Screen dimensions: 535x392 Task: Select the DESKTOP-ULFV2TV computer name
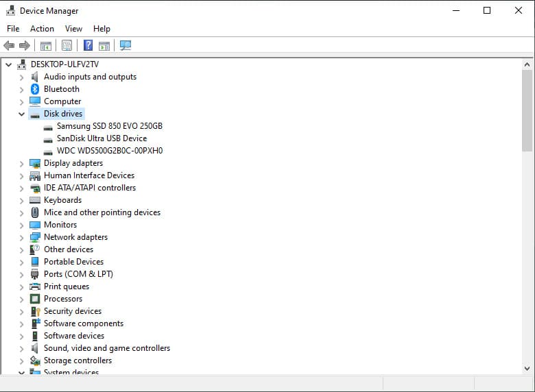pos(64,64)
